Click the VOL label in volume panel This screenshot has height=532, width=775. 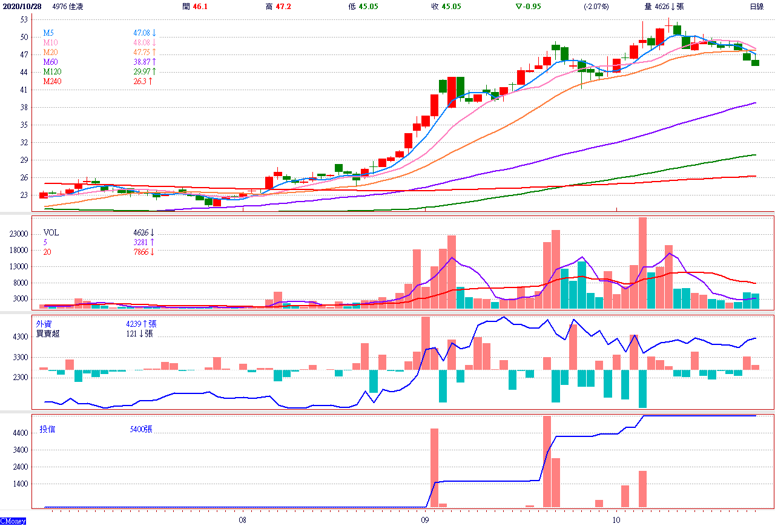51,232
